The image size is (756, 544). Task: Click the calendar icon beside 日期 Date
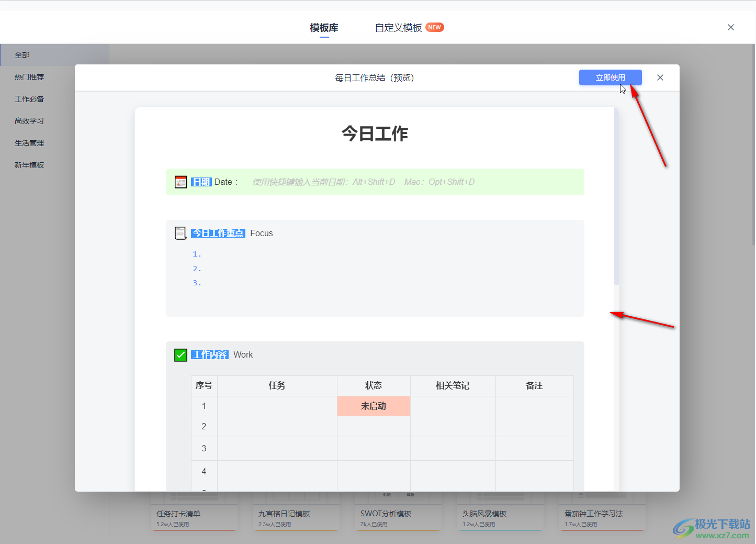point(180,182)
